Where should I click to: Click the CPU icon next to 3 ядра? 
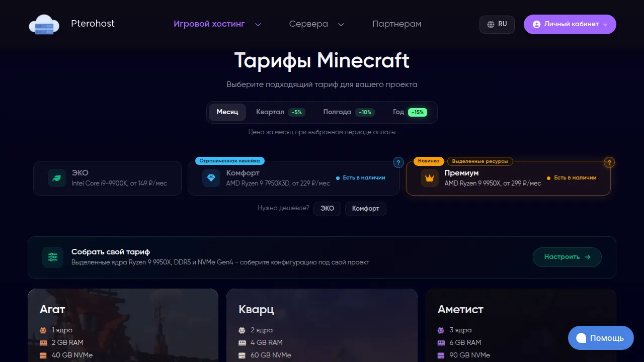(x=441, y=330)
